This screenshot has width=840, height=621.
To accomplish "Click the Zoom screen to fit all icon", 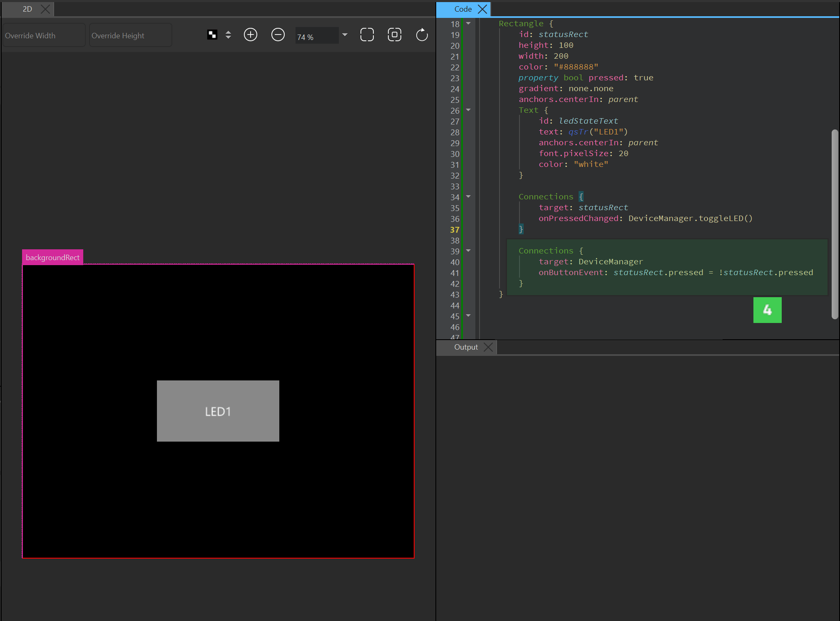I will [367, 35].
